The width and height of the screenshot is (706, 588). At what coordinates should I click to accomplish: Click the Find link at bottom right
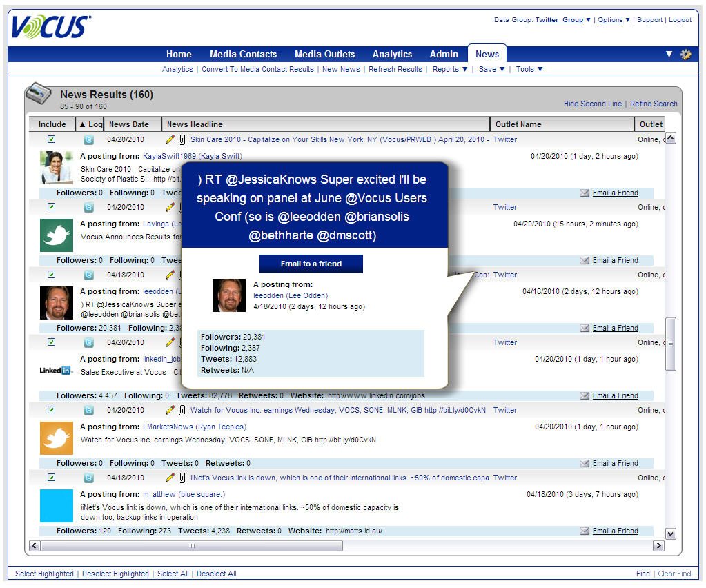pos(643,574)
